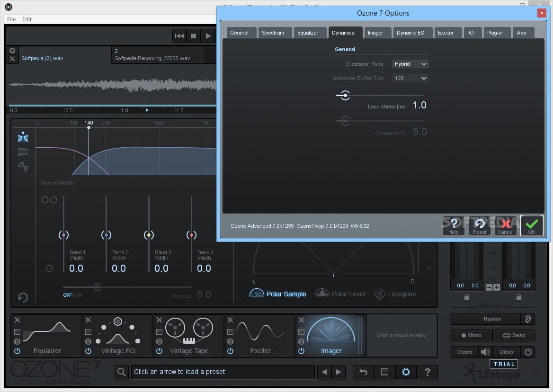Open the Equalizer module preset list
The height and width of the screenshot is (392, 553).
(17, 332)
